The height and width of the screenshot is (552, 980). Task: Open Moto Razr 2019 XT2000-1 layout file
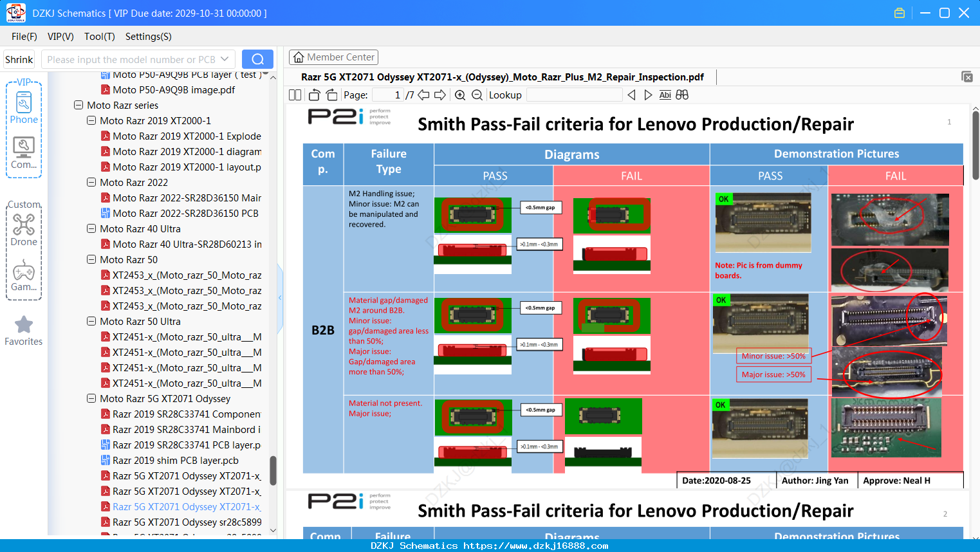(x=181, y=167)
